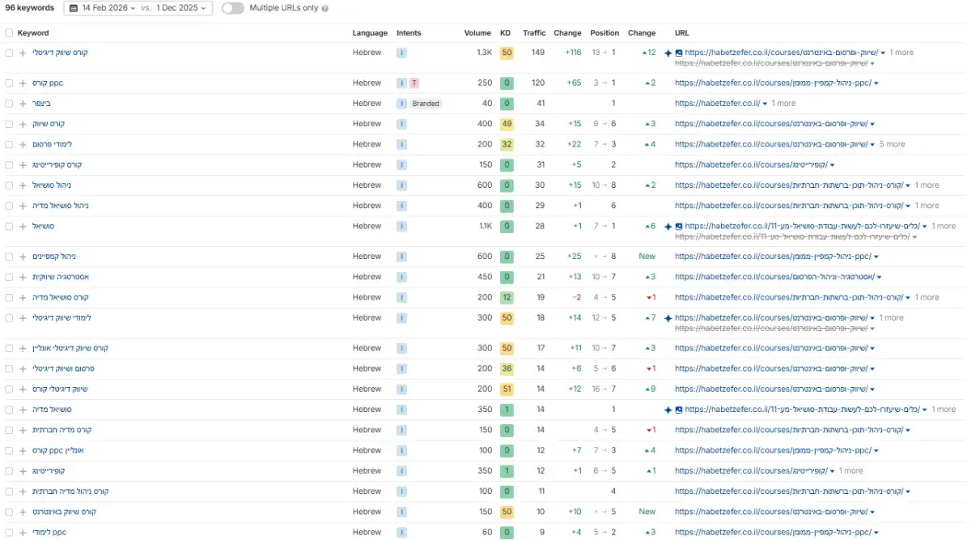
Task: Click the orange KD badge showing 51
Action: click(x=507, y=389)
